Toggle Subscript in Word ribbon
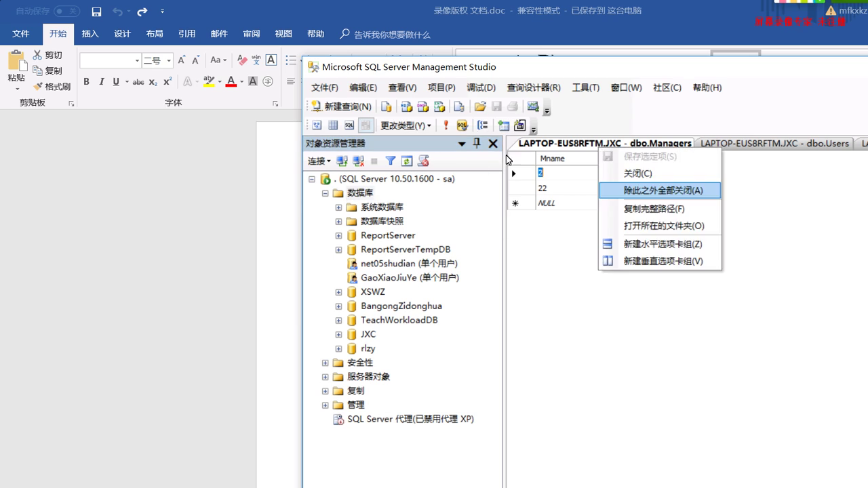The image size is (868, 488). coord(153,82)
